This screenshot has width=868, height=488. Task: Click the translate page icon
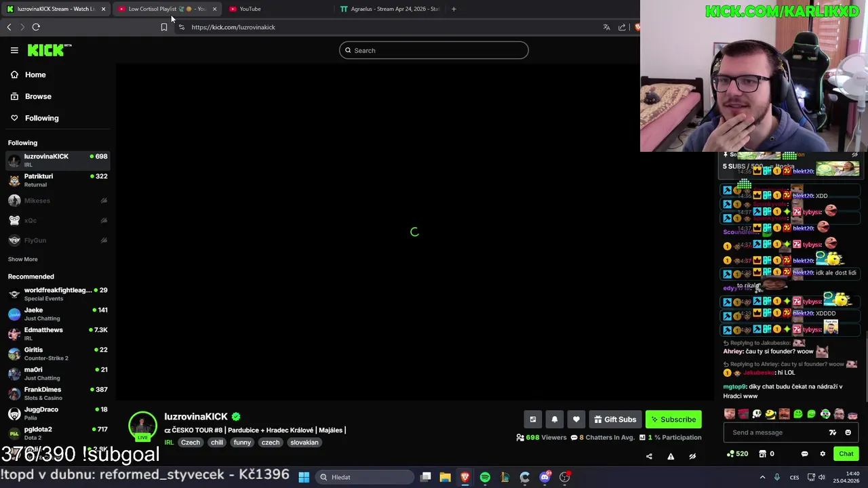(606, 27)
